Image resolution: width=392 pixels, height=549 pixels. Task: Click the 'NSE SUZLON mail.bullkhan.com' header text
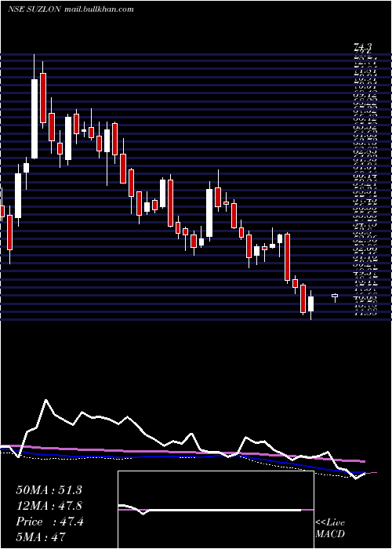(x=71, y=9)
